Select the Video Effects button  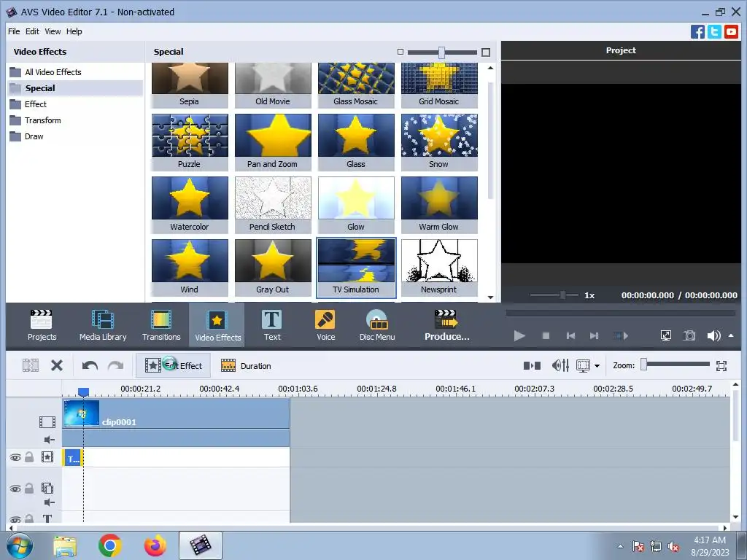tap(217, 326)
